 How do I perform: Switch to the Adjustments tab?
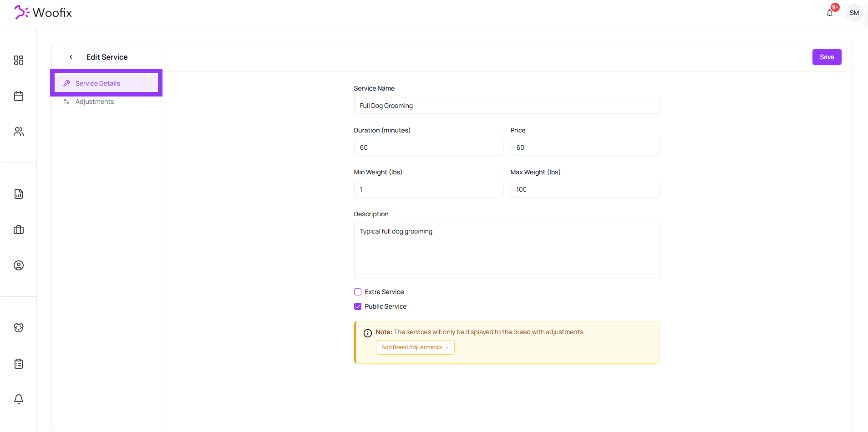coord(95,102)
